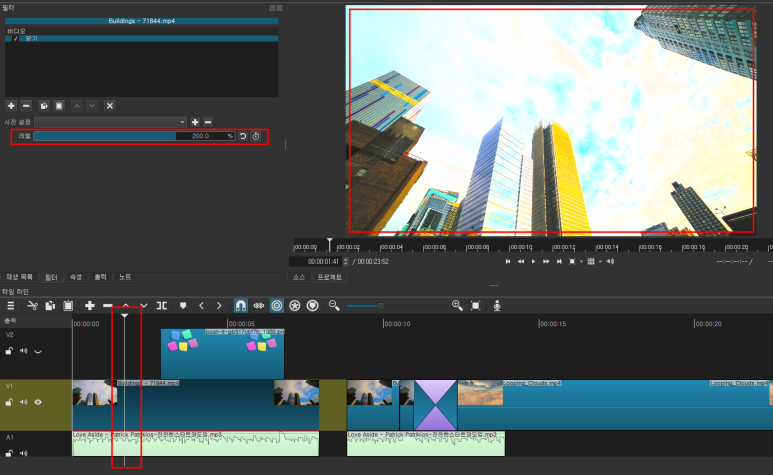Move the filter down in the list
773x475 pixels.
pos(92,105)
